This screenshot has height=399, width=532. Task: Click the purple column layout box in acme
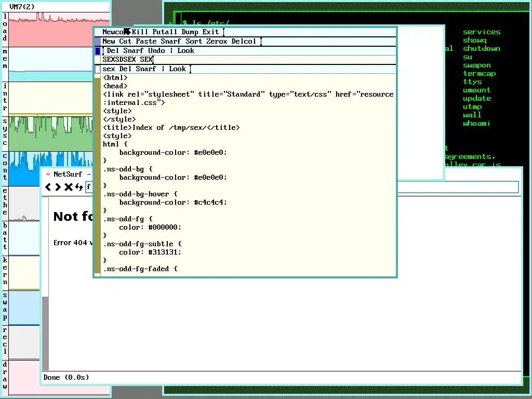point(97,42)
